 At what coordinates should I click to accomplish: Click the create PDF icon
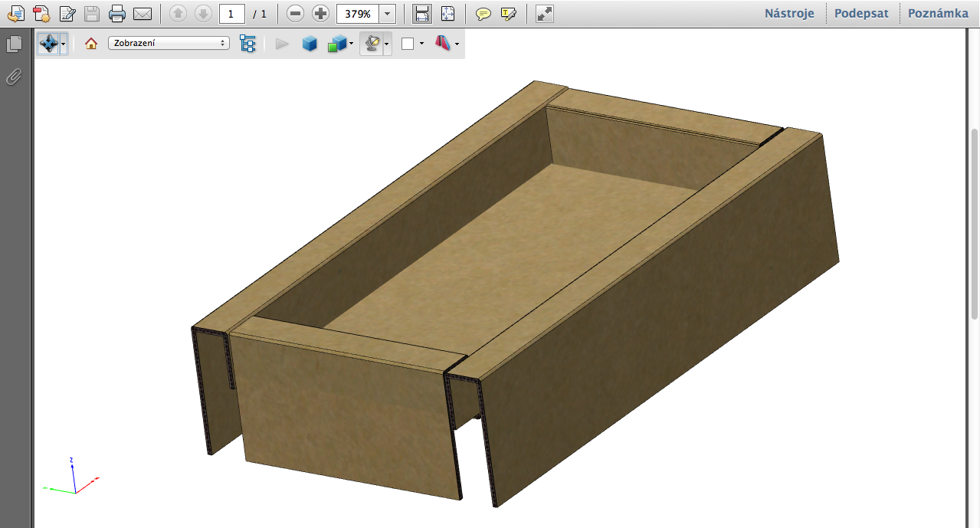click(41, 13)
